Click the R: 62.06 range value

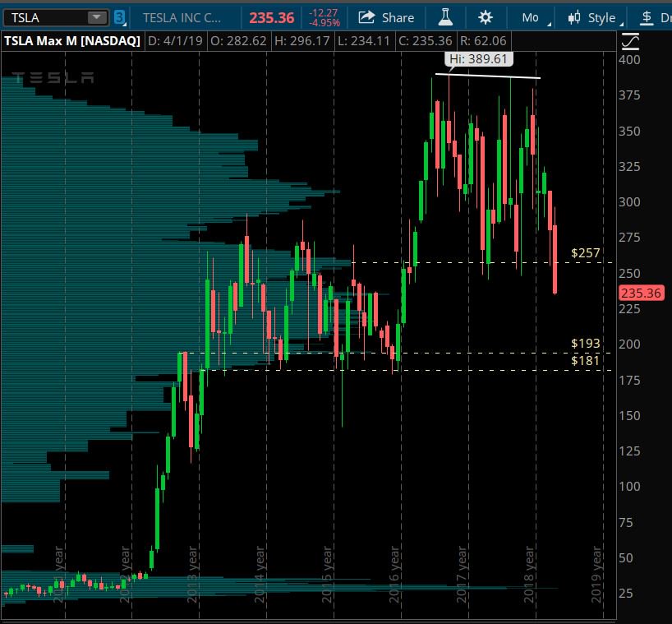point(483,41)
